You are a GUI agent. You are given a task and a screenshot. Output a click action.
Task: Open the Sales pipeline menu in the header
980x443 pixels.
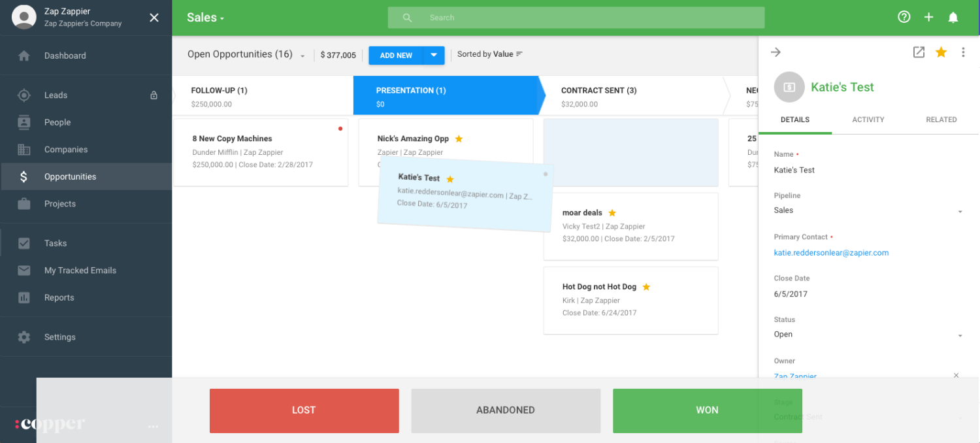(x=204, y=18)
